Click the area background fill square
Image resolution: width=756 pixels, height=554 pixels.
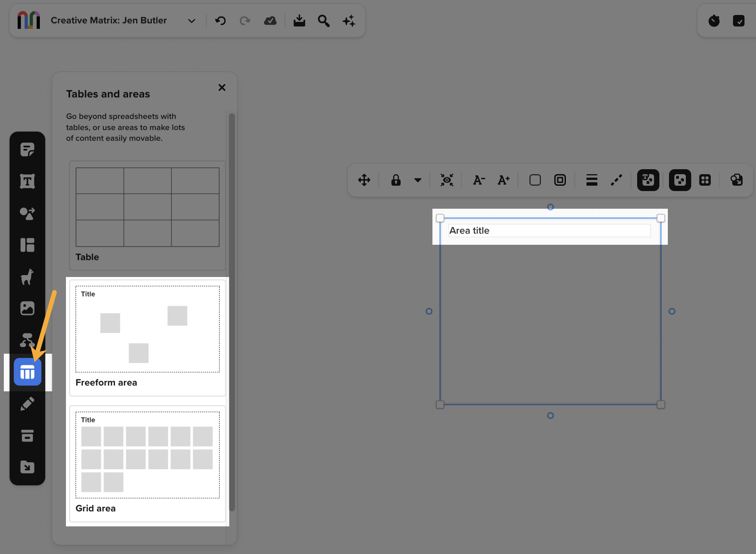tap(535, 180)
